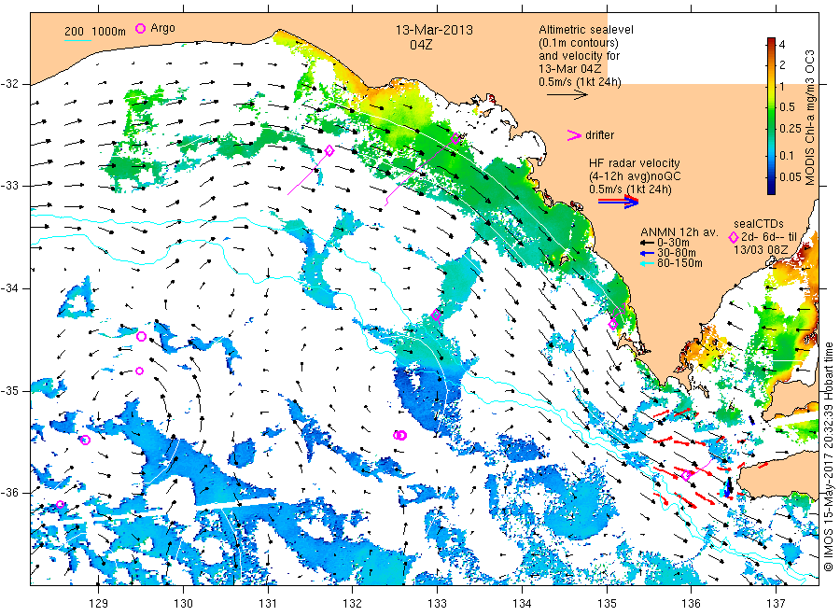
Task: Select Argo float marker near 128.5E, 36.1S
Action: coord(60,505)
